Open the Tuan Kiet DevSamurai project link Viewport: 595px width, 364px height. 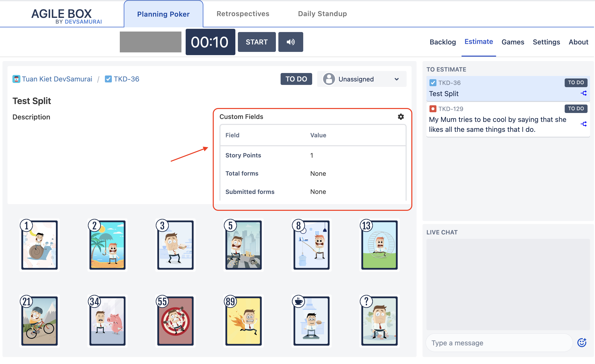point(57,79)
